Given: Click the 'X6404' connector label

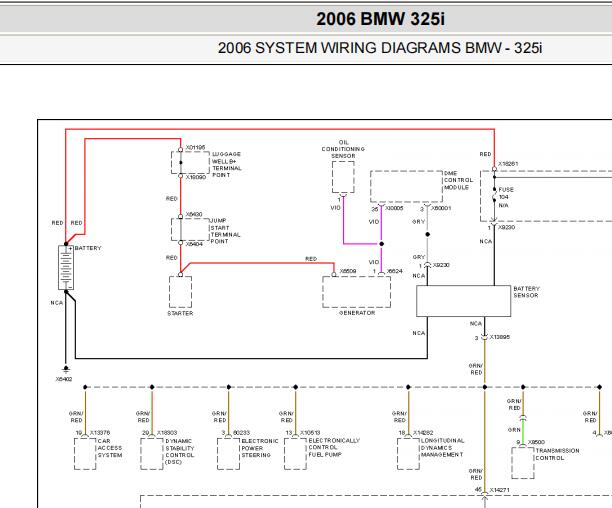Looking at the screenshot, I should pos(194,244).
